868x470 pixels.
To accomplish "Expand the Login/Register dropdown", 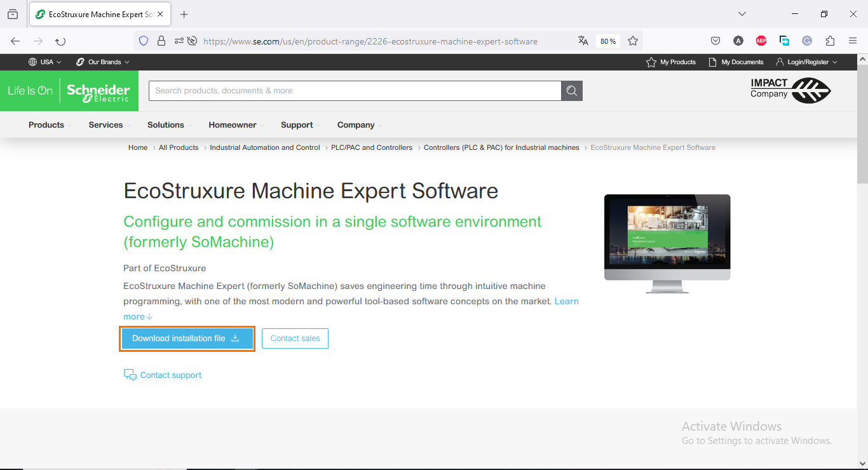I will point(806,62).
